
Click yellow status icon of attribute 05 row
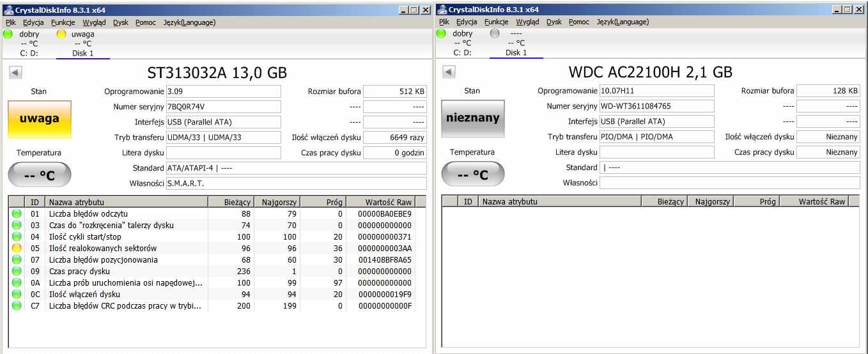pos(17,248)
